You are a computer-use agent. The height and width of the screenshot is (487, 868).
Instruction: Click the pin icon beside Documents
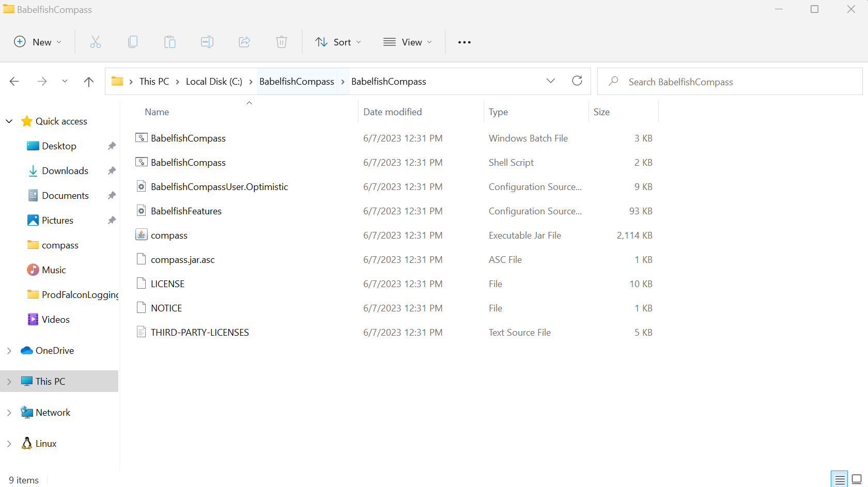tap(112, 196)
